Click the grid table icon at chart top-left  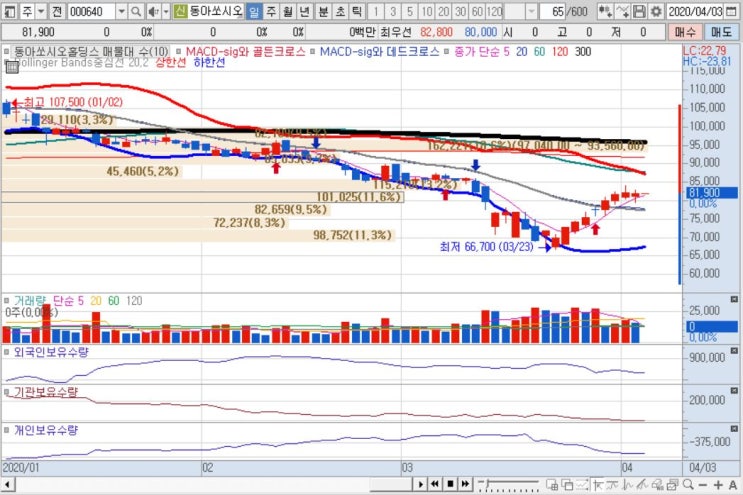pos(12,67)
